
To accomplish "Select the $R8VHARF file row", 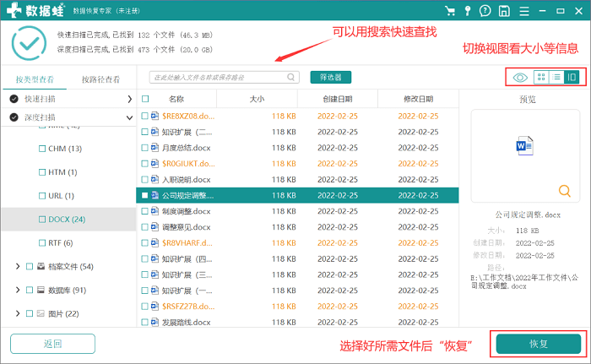I will click(x=297, y=242).
